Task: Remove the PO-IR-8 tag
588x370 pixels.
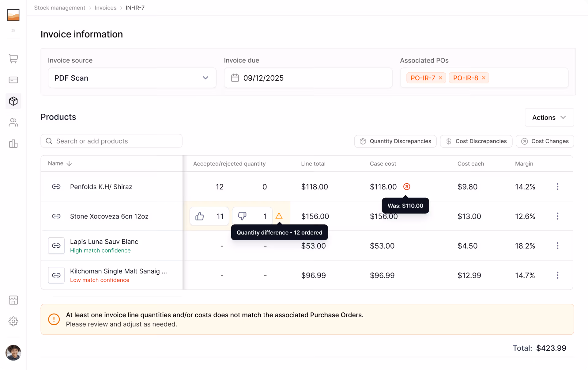Action: click(x=484, y=78)
